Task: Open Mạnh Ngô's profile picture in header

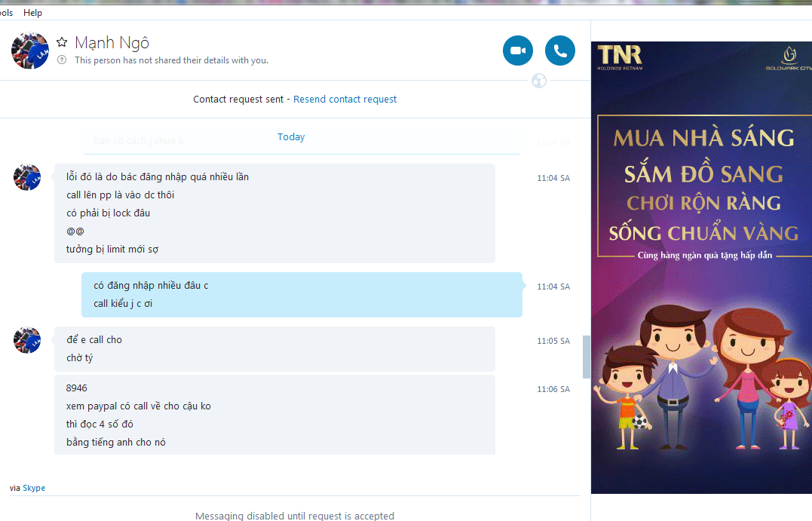Action: [x=30, y=51]
